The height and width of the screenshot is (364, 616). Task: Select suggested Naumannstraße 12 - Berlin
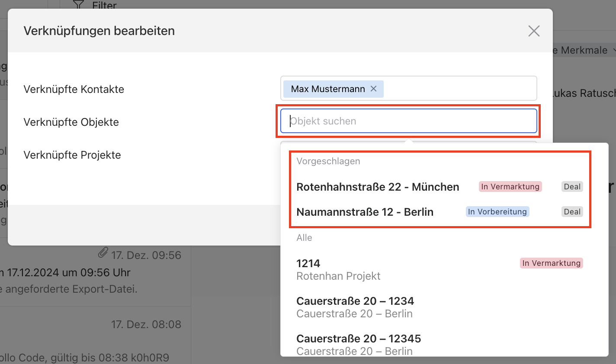(x=365, y=212)
